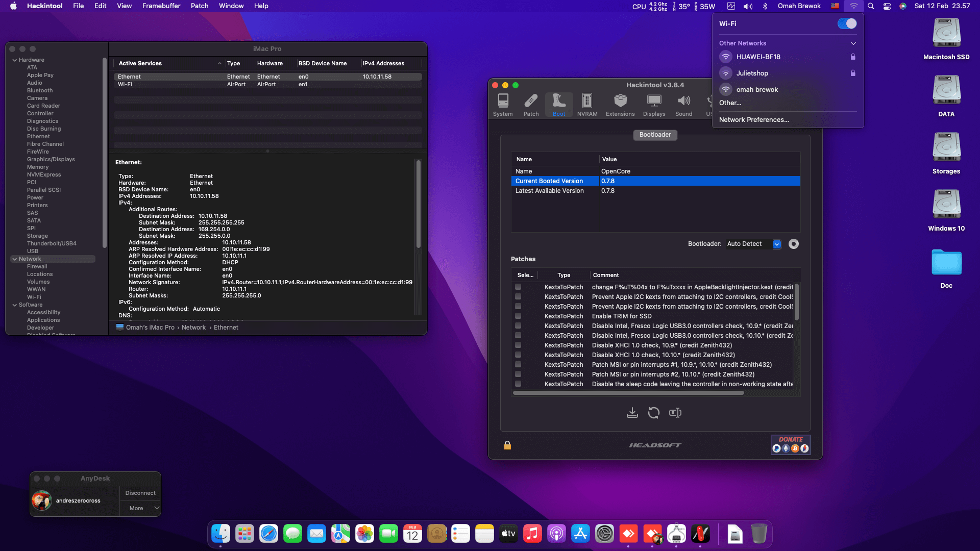This screenshot has width=980, height=551.
Task: Open the Doc folder on the desktop
Action: pos(946,268)
